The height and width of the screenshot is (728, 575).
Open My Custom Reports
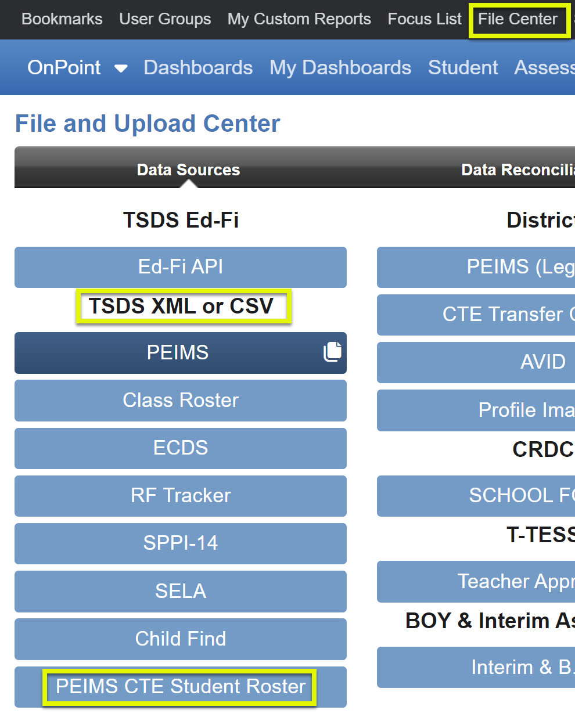[299, 19]
